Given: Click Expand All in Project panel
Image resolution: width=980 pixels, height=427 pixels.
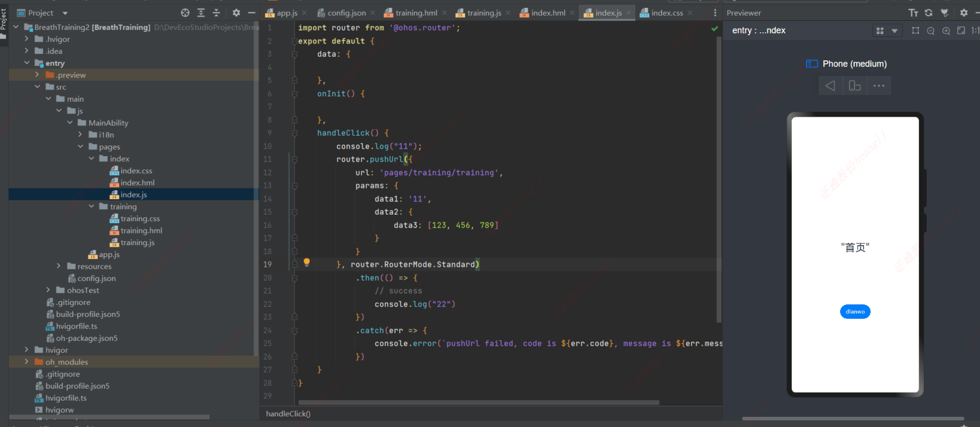Looking at the screenshot, I should click(201, 13).
